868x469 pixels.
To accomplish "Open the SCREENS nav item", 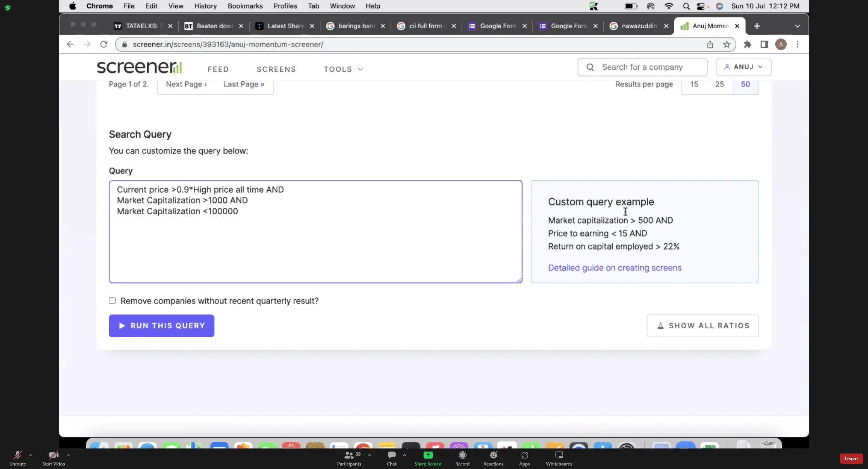I will [276, 69].
